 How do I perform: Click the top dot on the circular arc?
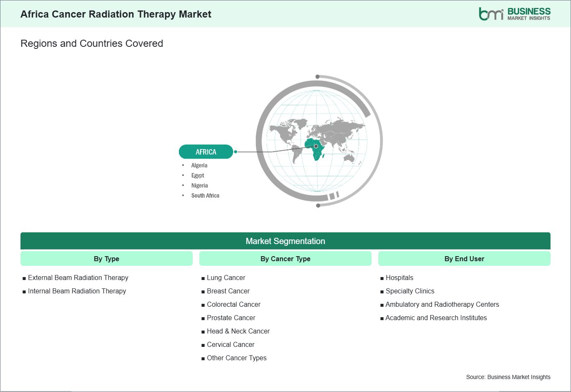[318, 76]
